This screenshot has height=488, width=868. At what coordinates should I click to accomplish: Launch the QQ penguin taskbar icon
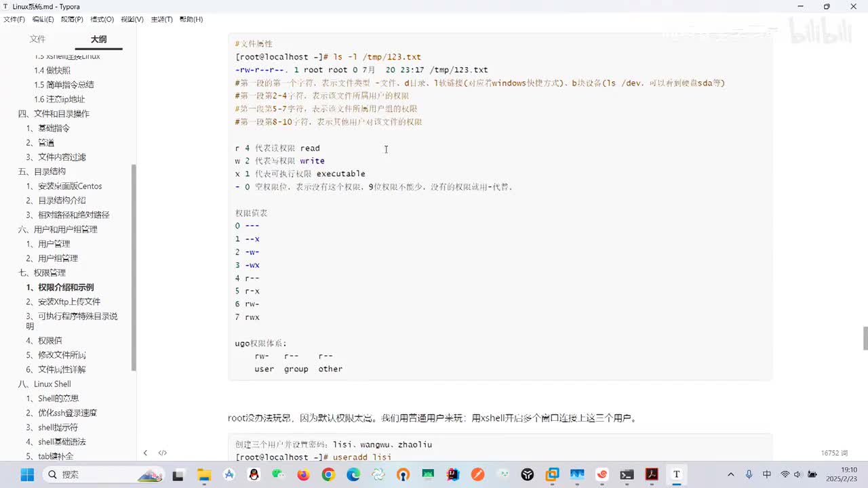click(254, 474)
